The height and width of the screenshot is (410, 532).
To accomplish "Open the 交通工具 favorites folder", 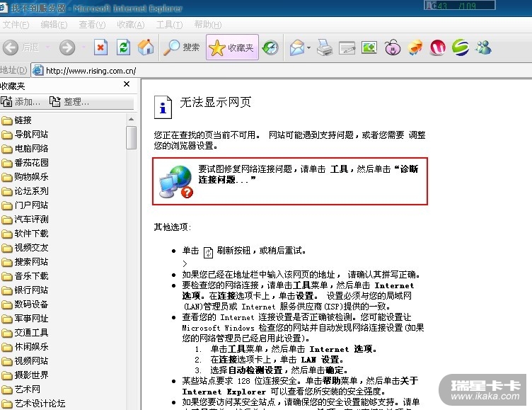I will [x=25, y=333].
